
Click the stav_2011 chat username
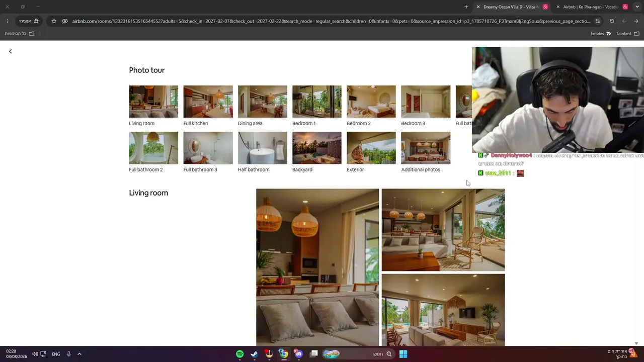(498, 173)
